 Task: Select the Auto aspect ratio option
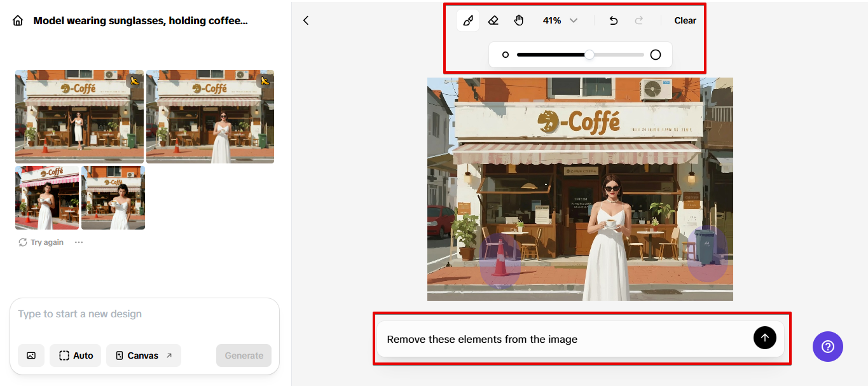(75, 355)
